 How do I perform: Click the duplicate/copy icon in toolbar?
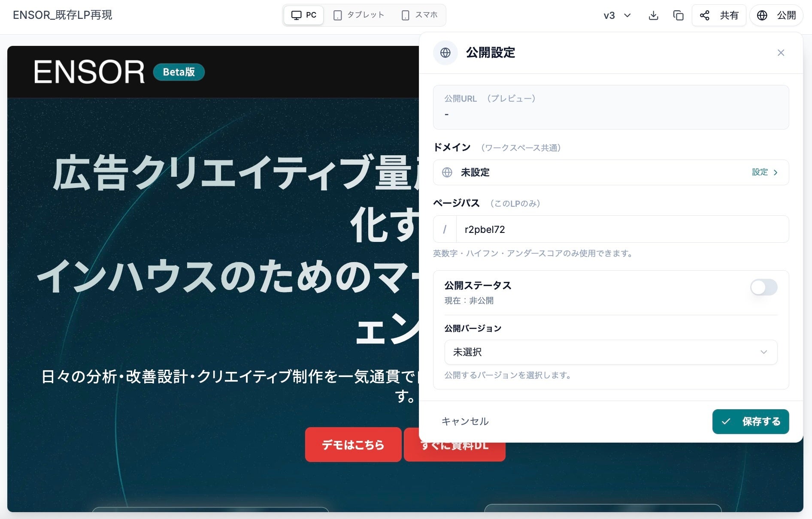click(678, 15)
